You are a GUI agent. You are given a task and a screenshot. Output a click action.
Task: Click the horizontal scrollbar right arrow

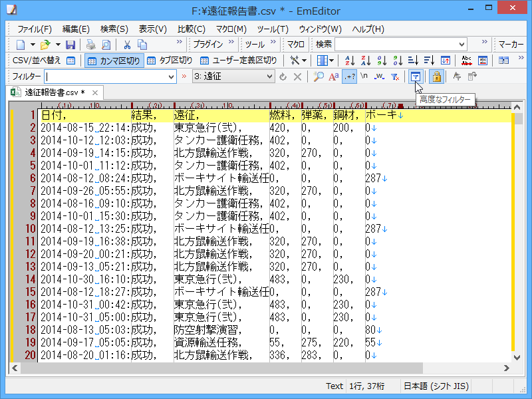coord(506,368)
